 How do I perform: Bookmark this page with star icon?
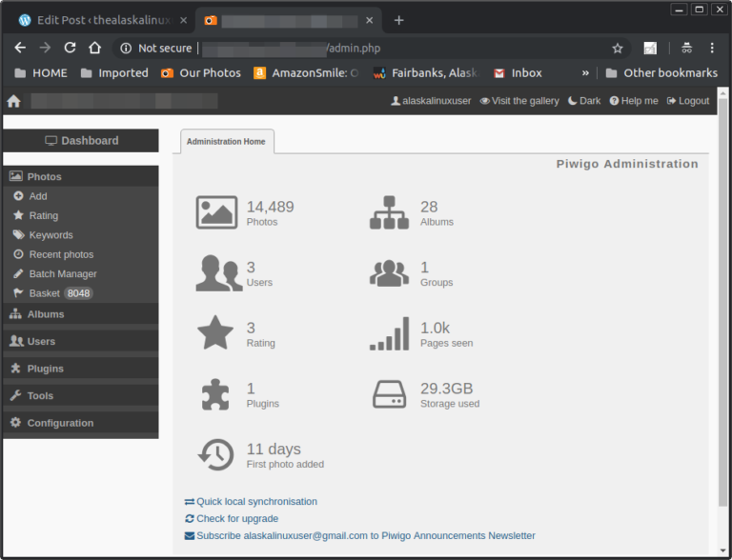point(618,48)
